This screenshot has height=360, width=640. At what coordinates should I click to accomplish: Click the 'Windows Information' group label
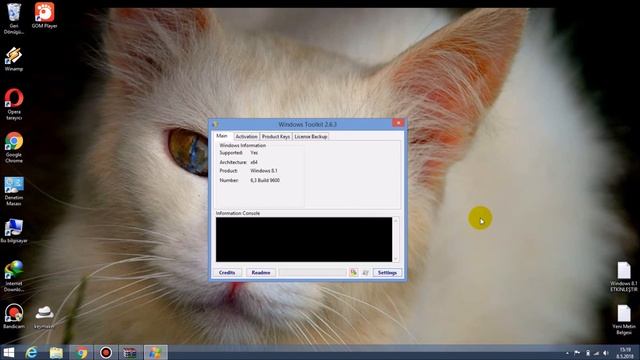242,145
